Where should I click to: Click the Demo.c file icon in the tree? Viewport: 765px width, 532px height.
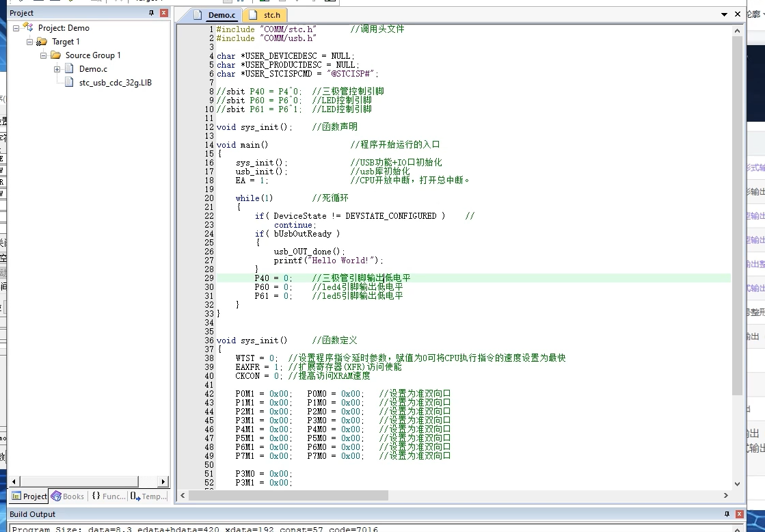(69, 69)
